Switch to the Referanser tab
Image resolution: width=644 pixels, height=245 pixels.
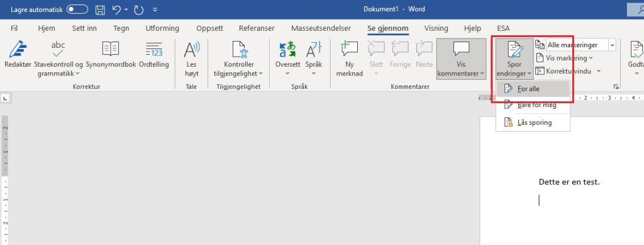[x=257, y=28]
